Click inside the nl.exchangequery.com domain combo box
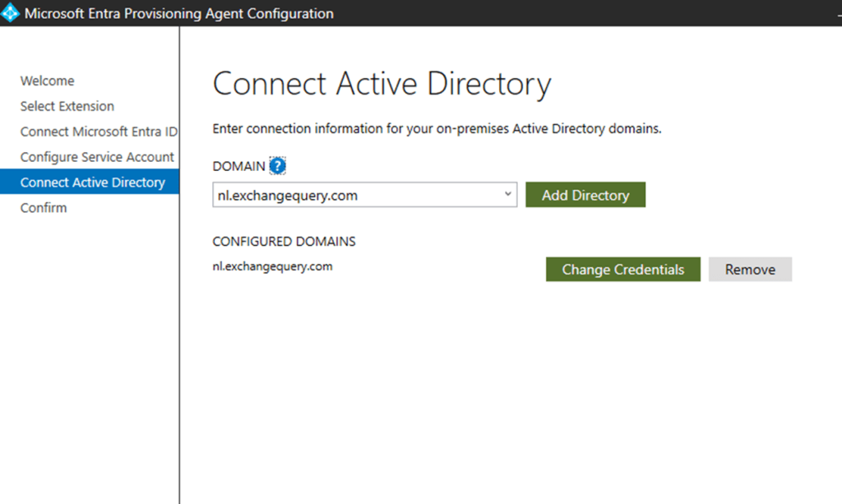842x504 pixels. (x=354, y=196)
